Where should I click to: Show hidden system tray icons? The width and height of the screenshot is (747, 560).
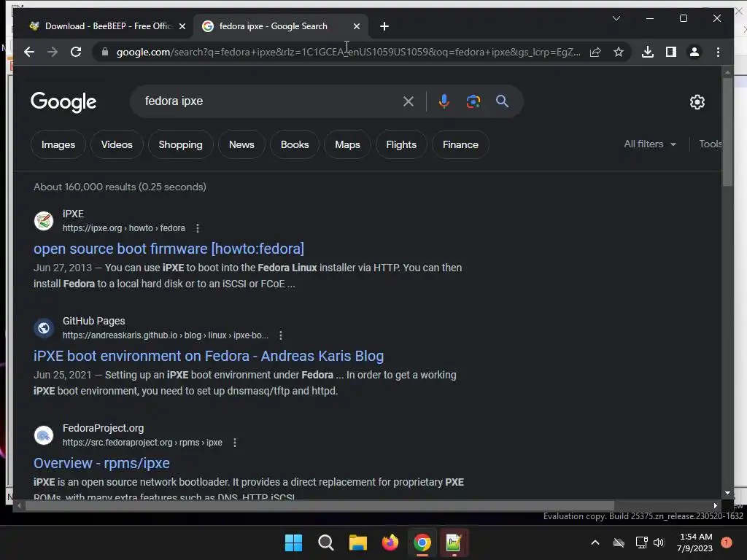coord(595,542)
